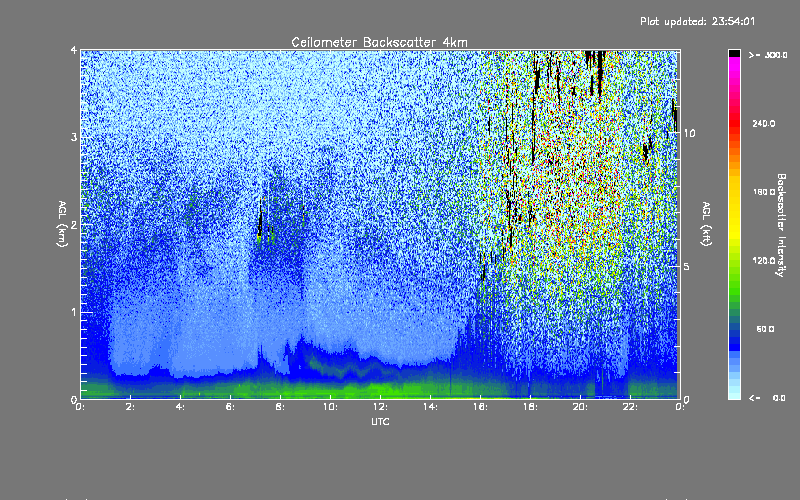Click the "Plot updated: 23:54:01" timestamp
800x500 pixels.
pos(697,21)
